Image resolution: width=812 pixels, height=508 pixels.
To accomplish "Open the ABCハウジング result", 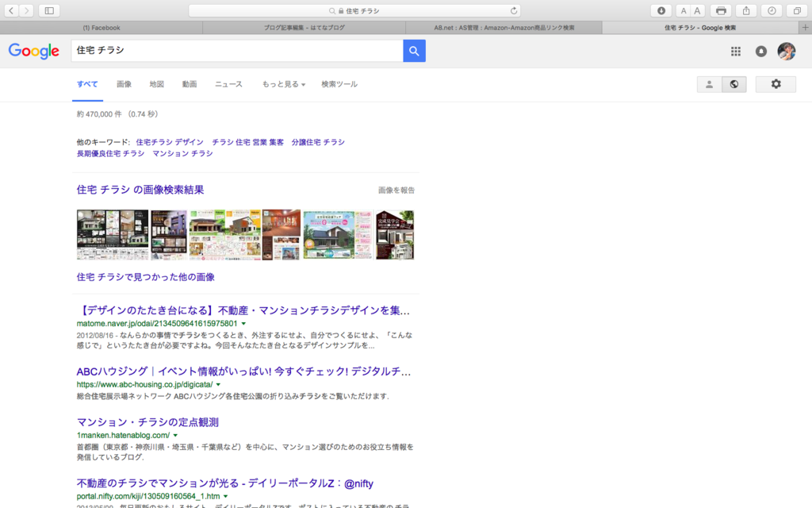I will (243, 371).
